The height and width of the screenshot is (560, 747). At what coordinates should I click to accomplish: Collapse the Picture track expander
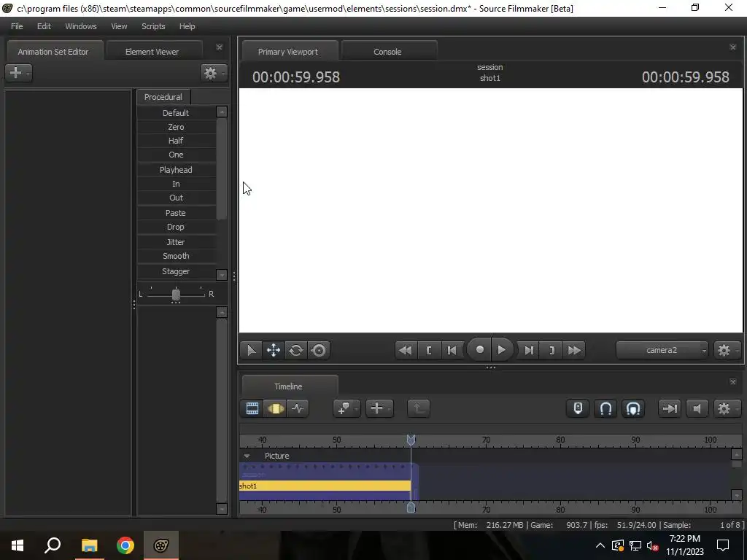247,456
